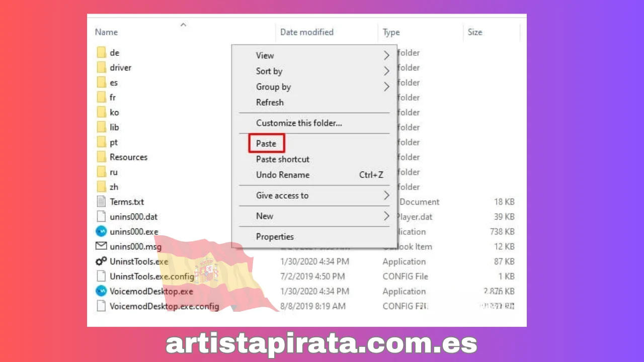
Task: Select the ko folder icon
Action: click(x=102, y=112)
